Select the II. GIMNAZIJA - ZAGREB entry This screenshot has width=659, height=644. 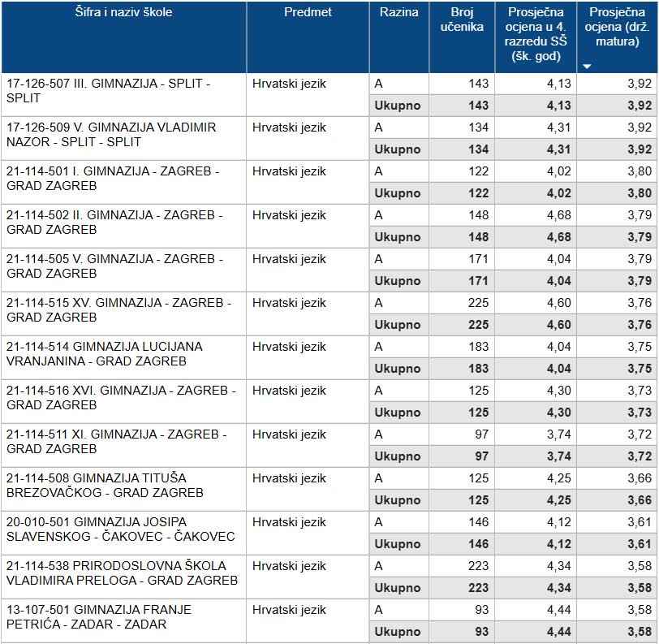click(x=114, y=223)
